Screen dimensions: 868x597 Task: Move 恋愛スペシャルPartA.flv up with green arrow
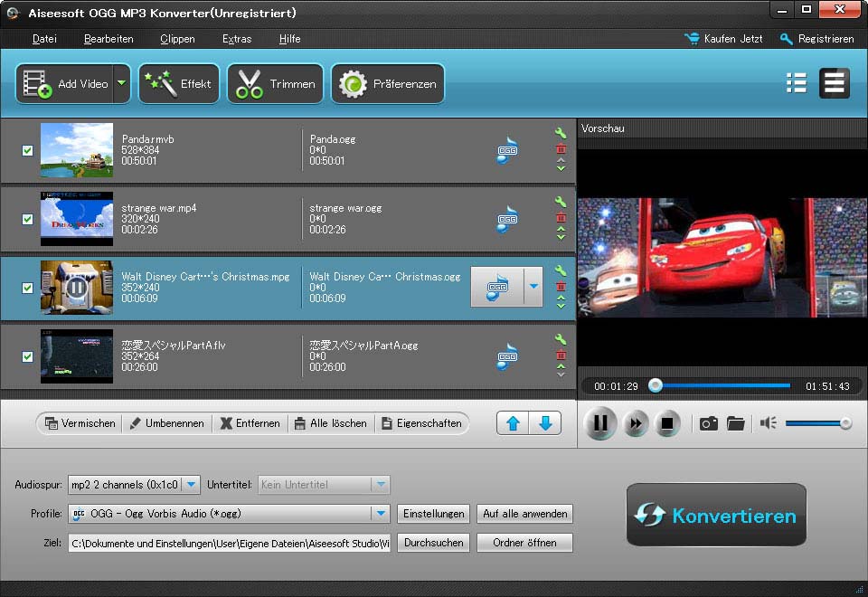[561, 366]
